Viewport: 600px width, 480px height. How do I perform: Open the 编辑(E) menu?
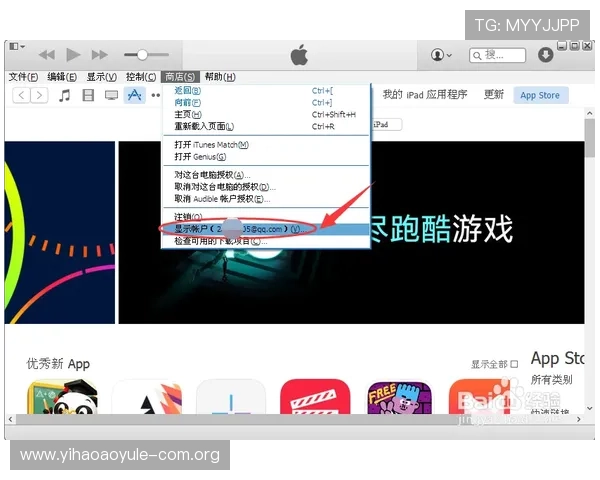click(62, 77)
